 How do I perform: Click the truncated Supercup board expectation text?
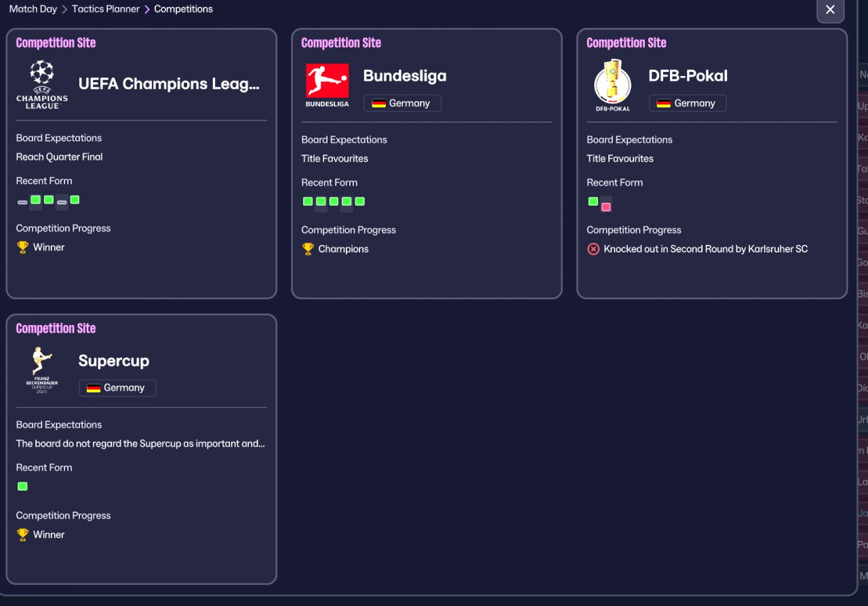(x=140, y=444)
